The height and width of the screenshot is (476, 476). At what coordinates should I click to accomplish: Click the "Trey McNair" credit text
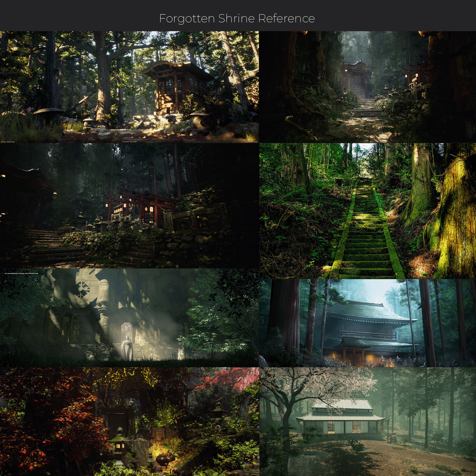[8, 142]
